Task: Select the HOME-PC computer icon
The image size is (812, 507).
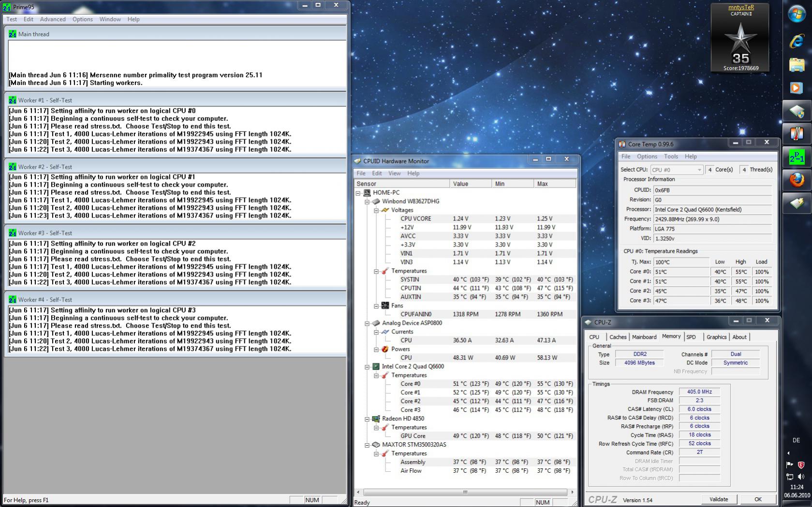Action: coord(367,192)
